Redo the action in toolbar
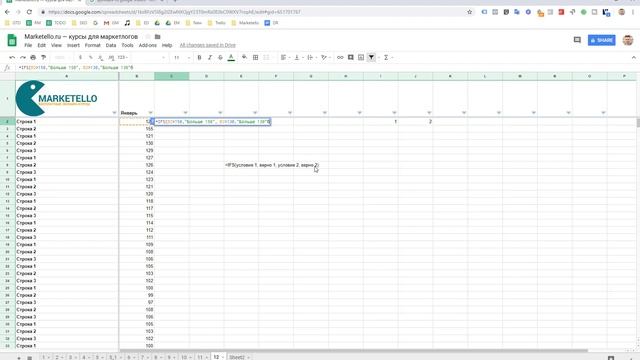The image size is (640, 360). click(x=22, y=58)
